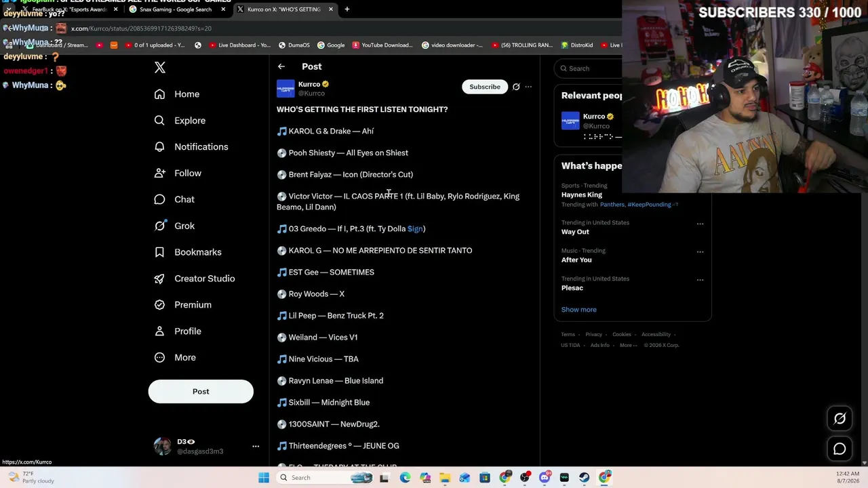Open the Home feed

coord(177,94)
